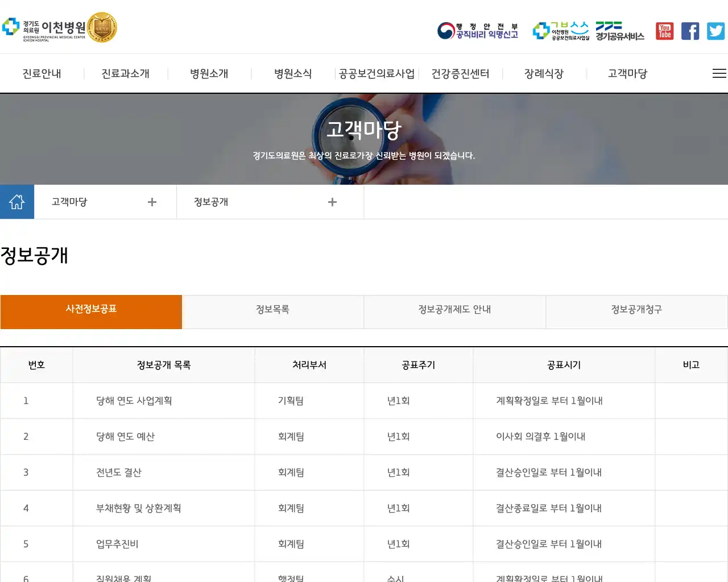This screenshot has width=728, height=582.
Task: Expand the 정보공개 breadcrumb plus control
Action: [x=332, y=201]
